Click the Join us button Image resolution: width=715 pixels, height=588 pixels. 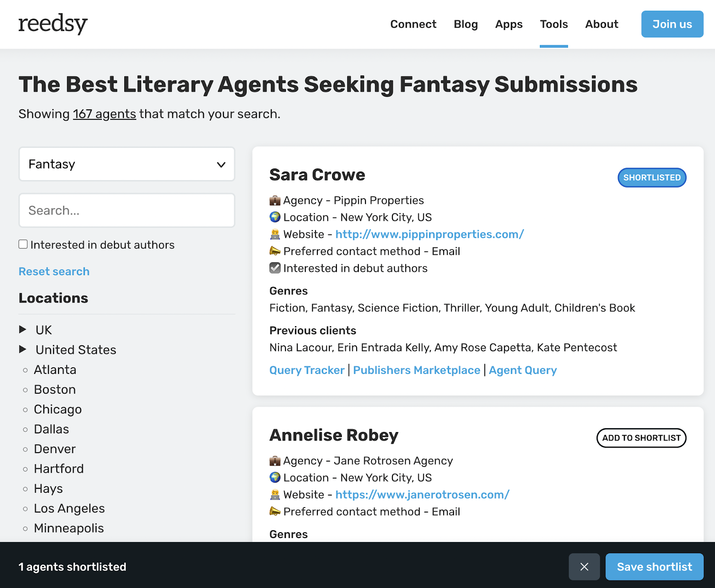pyautogui.click(x=672, y=24)
